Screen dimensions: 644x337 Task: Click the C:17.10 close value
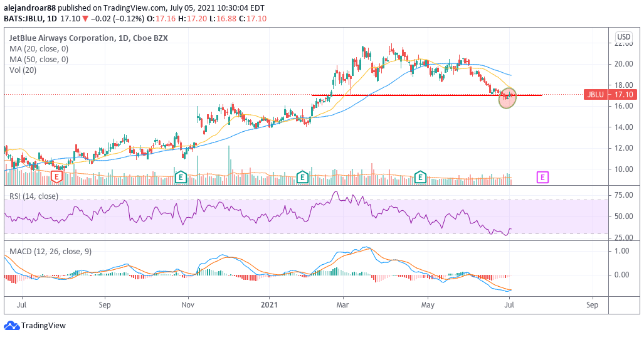(x=253, y=18)
